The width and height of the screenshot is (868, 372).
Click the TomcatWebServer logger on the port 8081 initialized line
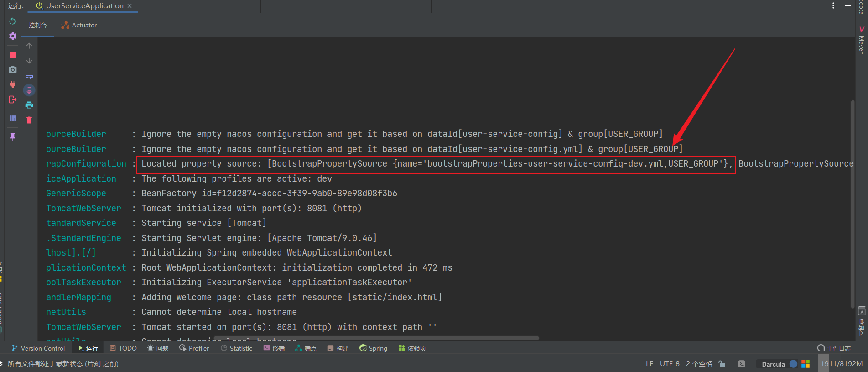83,208
